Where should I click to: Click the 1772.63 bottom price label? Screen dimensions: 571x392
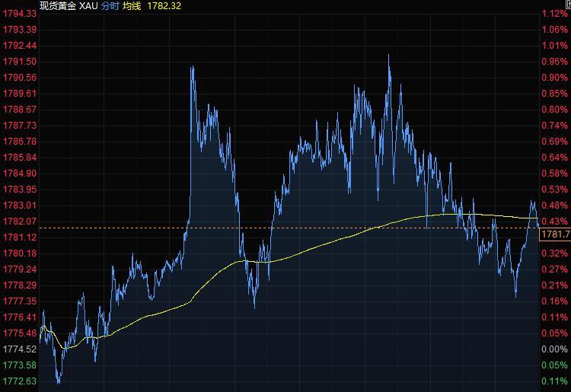[20, 381]
